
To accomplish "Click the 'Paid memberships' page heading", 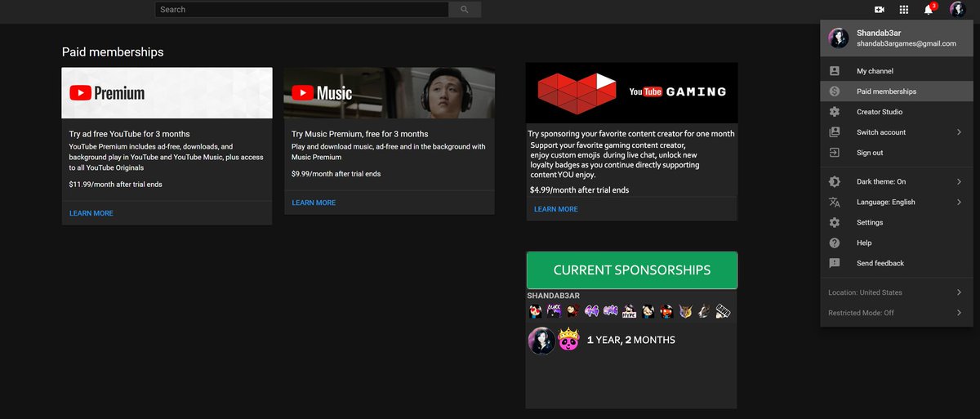I will (113, 52).
